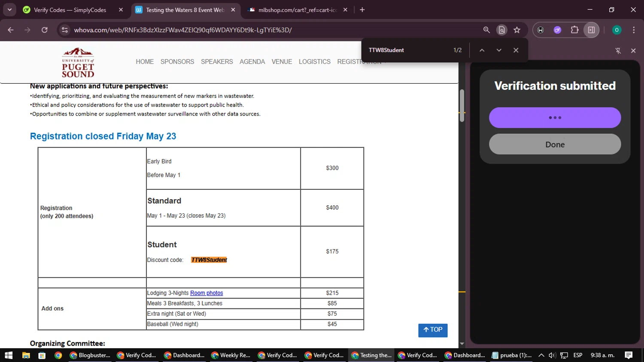This screenshot has height=362, width=644.
Task: Toggle the browser side panel icon
Action: (591, 30)
